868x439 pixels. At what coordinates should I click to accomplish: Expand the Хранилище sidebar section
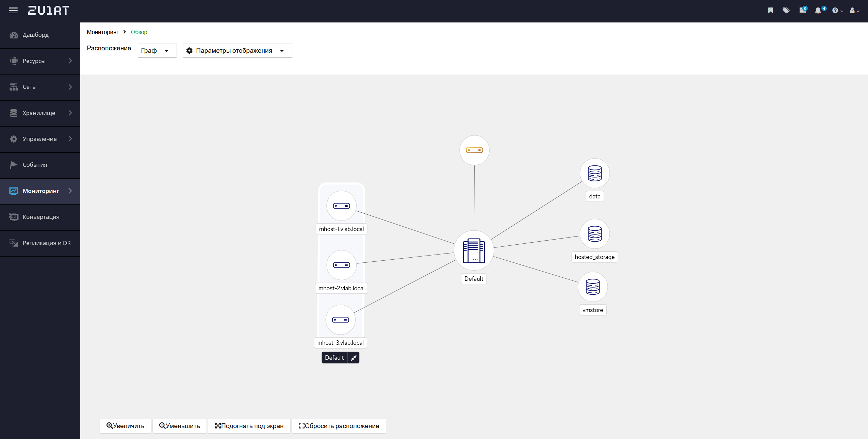coord(40,113)
